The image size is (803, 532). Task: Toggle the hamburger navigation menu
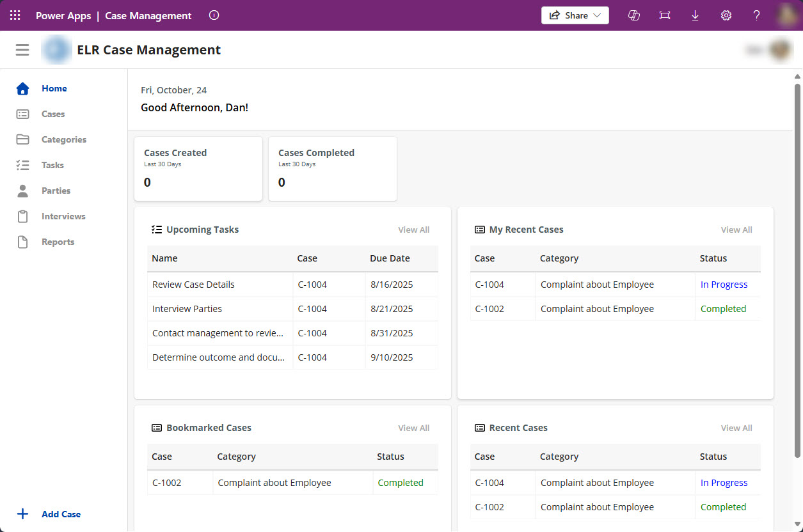tap(22, 50)
